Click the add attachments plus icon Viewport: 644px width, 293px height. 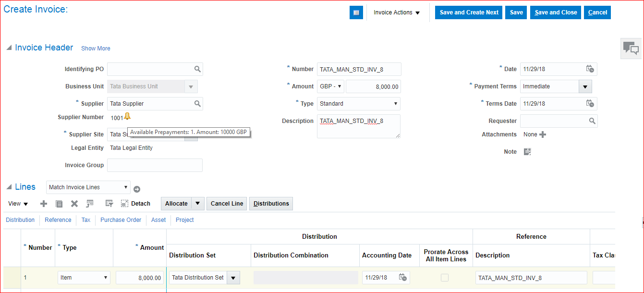click(x=543, y=134)
